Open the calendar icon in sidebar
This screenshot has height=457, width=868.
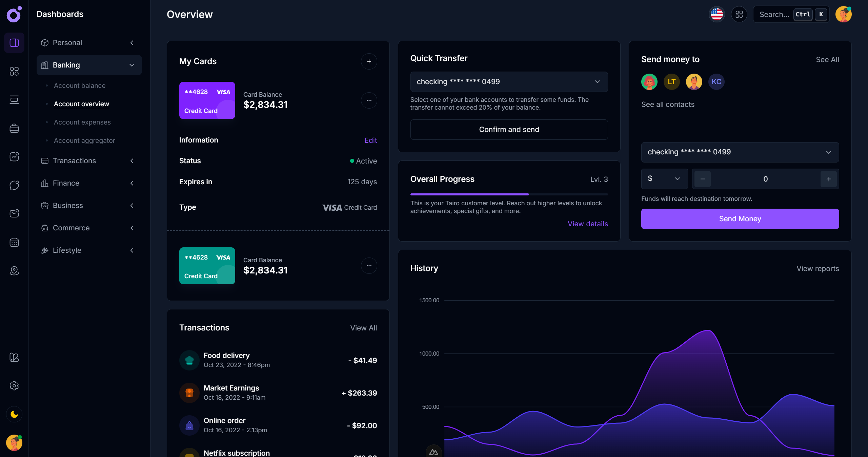point(14,242)
